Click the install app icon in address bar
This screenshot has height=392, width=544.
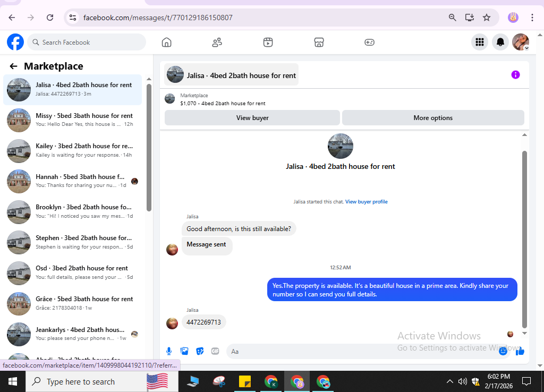click(470, 18)
